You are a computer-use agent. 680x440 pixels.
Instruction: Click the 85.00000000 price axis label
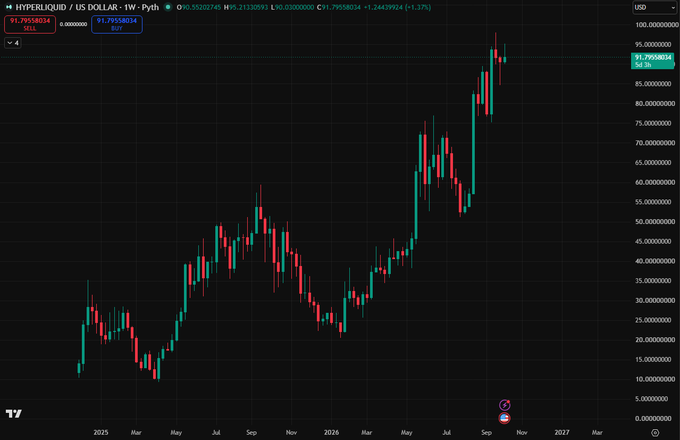coord(655,84)
